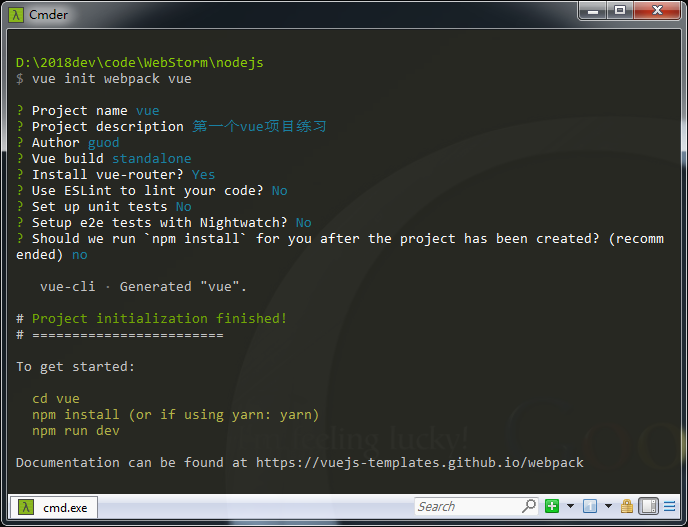This screenshot has height=527, width=688.
Task: Click the Chinese project description text
Action: 259,126
